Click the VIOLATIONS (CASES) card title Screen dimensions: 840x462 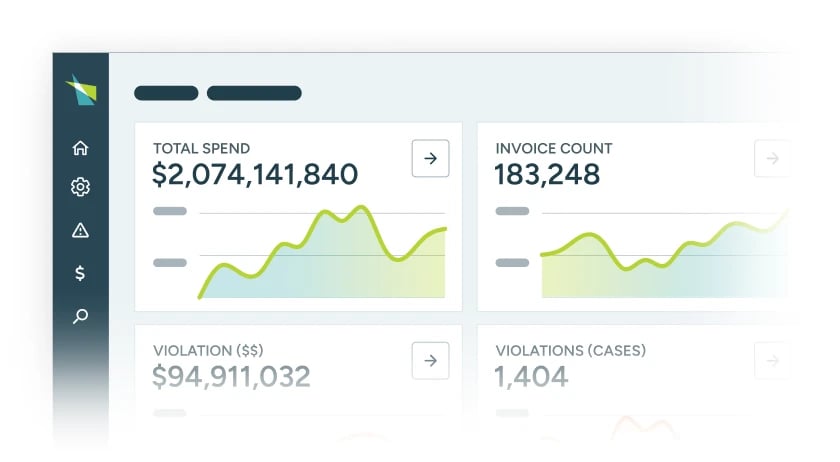coord(571,351)
